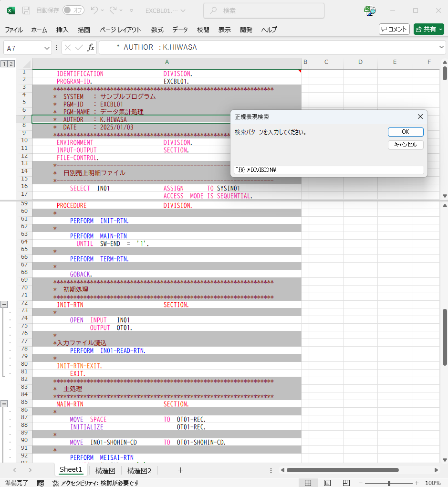Click the insert function fx icon

coord(91,48)
